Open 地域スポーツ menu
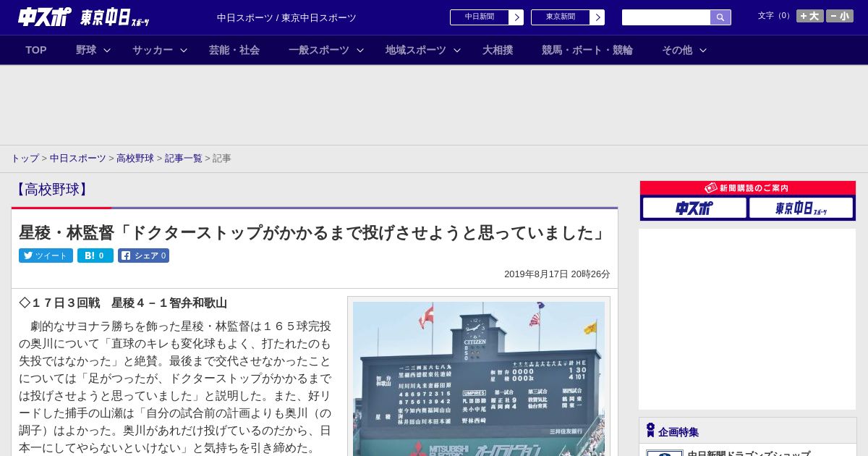 coord(416,50)
